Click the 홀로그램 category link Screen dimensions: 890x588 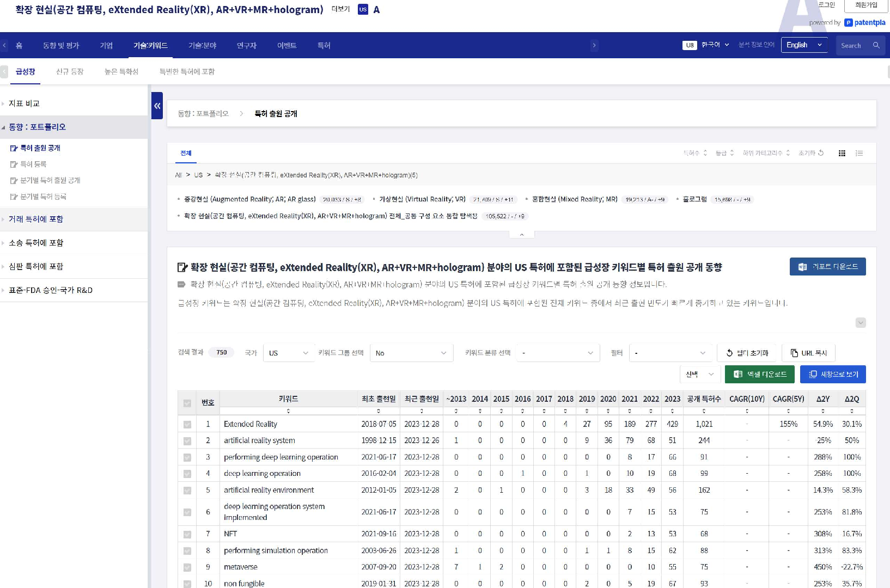[694, 199]
